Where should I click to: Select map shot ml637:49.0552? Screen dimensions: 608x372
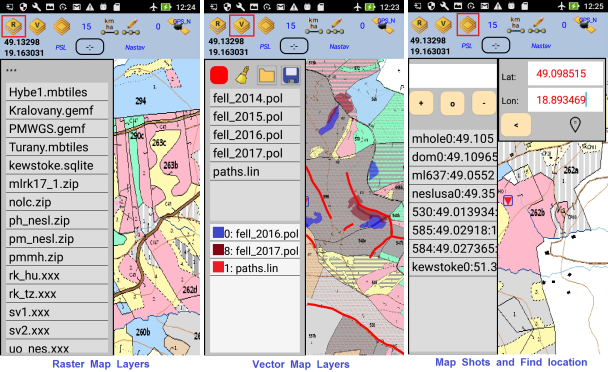(x=453, y=175)
